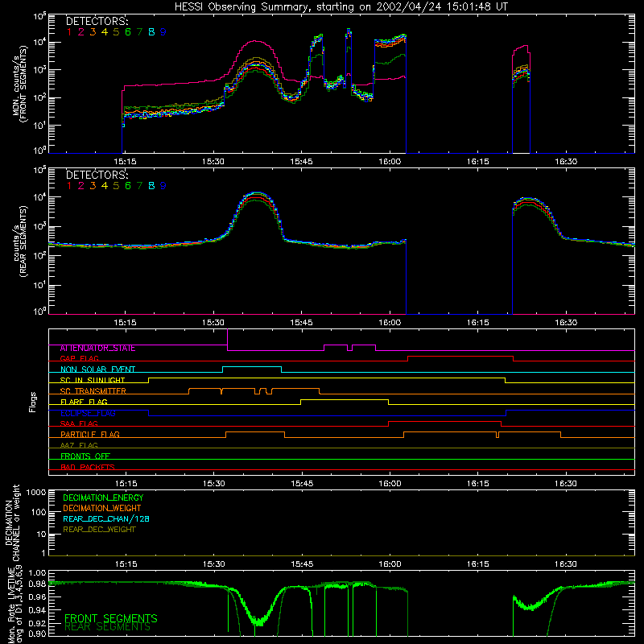Click the PARTICLE_FLAG label
This screenshot has height=644, width=644.
(90, 435)
